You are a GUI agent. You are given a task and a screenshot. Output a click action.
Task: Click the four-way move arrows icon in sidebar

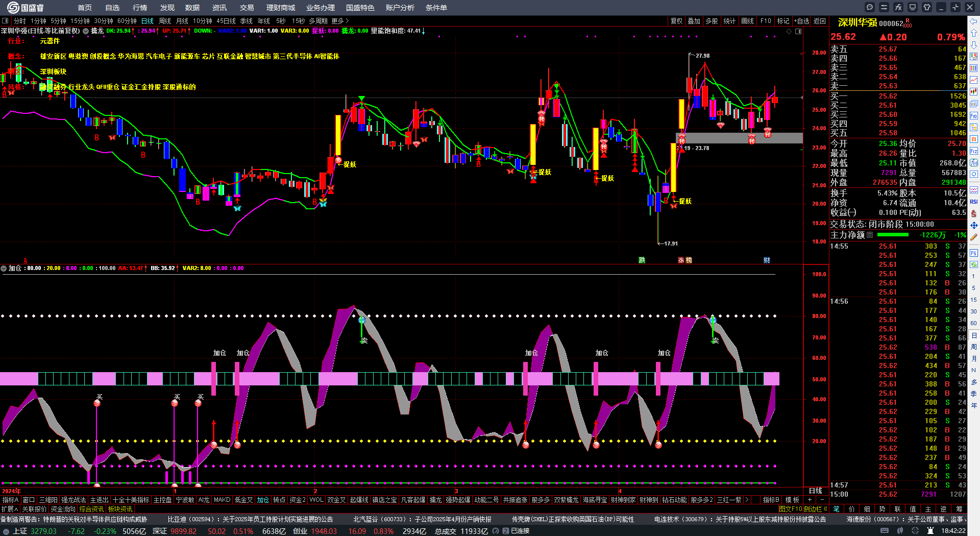click(x=974, y=225)
